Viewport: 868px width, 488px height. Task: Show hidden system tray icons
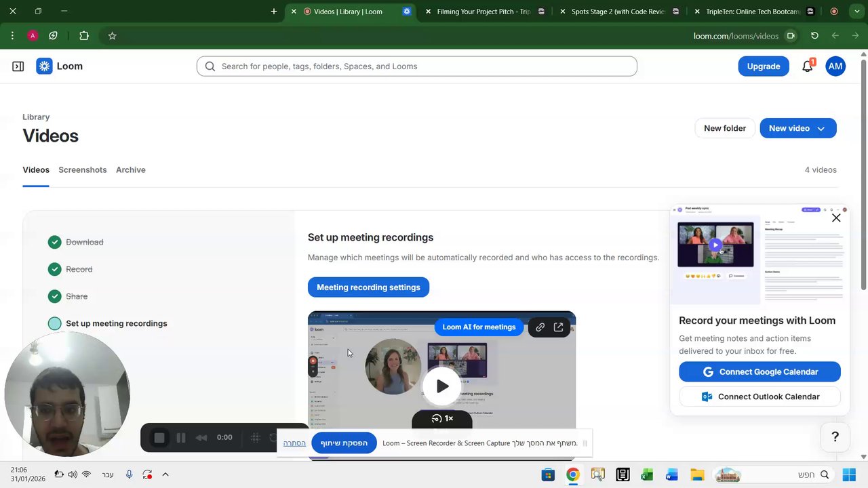pyautogui.click(x=165, y=475)
